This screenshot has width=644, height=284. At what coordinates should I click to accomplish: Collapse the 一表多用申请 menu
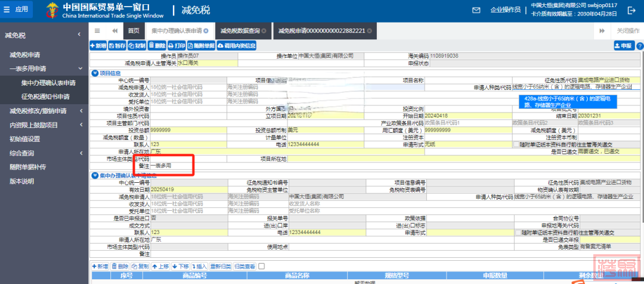pos(80,68)
